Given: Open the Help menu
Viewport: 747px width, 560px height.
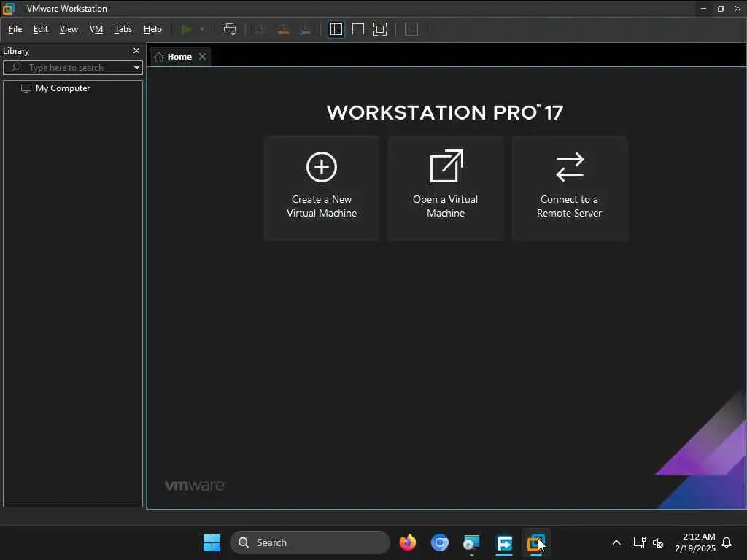Looking at the screenshot, I should pos(152,29).
